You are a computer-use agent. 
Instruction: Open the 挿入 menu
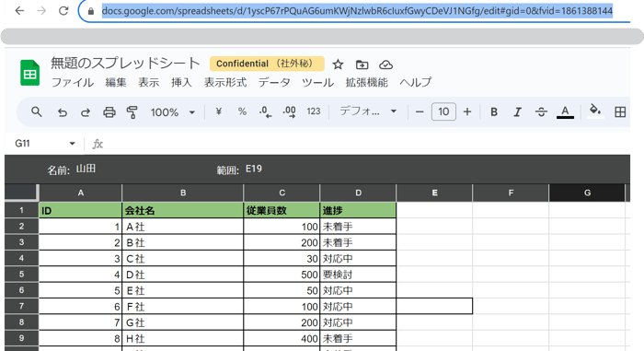pos(181,82)
